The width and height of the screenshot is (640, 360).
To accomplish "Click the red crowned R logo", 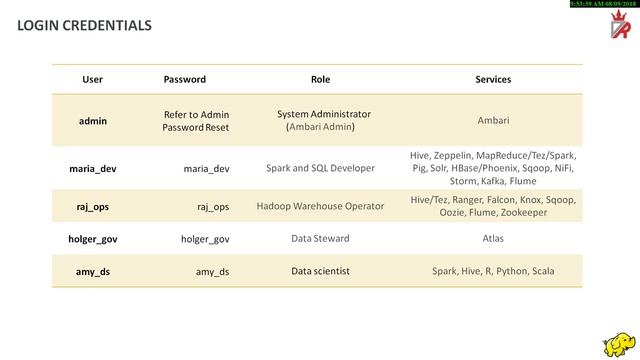I will point(620,24).
